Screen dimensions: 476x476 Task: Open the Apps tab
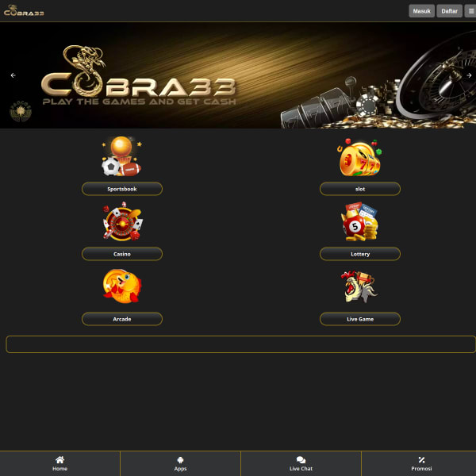click(x=180, y=463)
